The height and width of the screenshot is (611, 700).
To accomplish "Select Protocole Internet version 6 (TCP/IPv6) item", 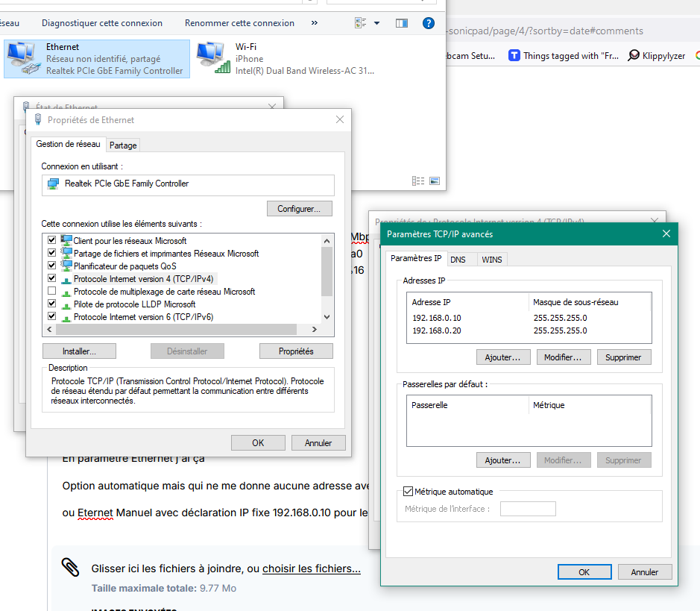I will point(143,317).
